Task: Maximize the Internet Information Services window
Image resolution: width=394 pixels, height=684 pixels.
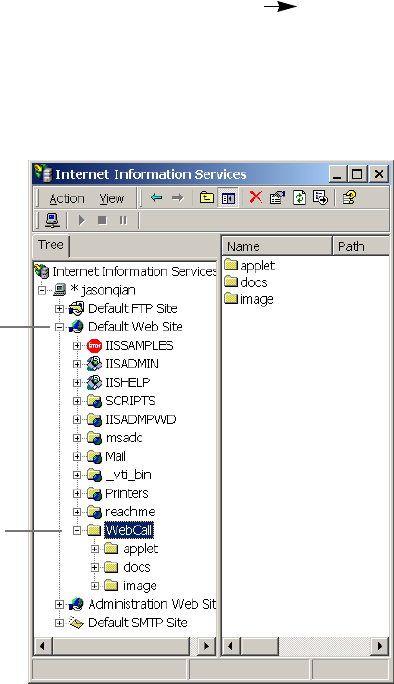Action: tap(357, 174)
